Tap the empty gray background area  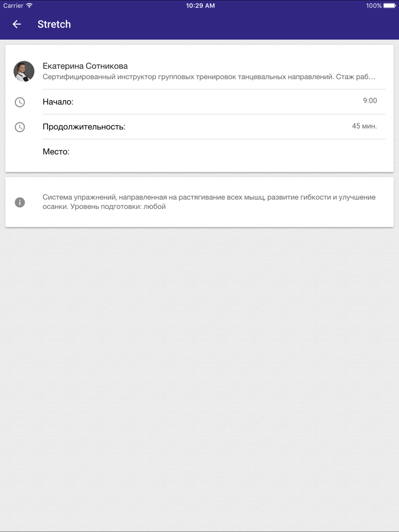pos(199,379)
